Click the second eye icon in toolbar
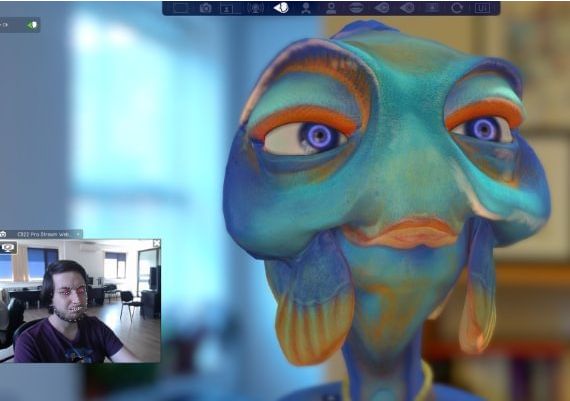The width and height of the screenshot is (570, 401). point(407,8)
